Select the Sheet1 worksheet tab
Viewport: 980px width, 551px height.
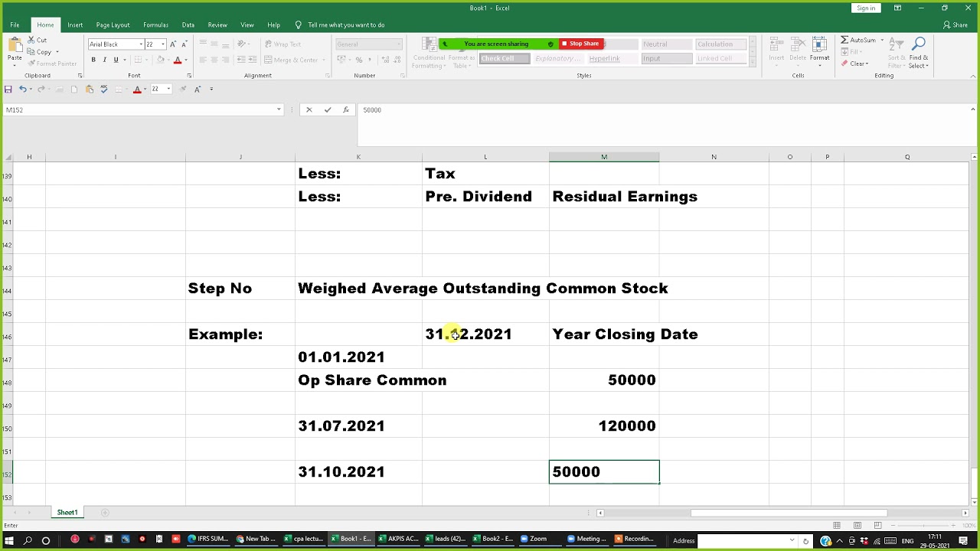(x=67, y=512)
